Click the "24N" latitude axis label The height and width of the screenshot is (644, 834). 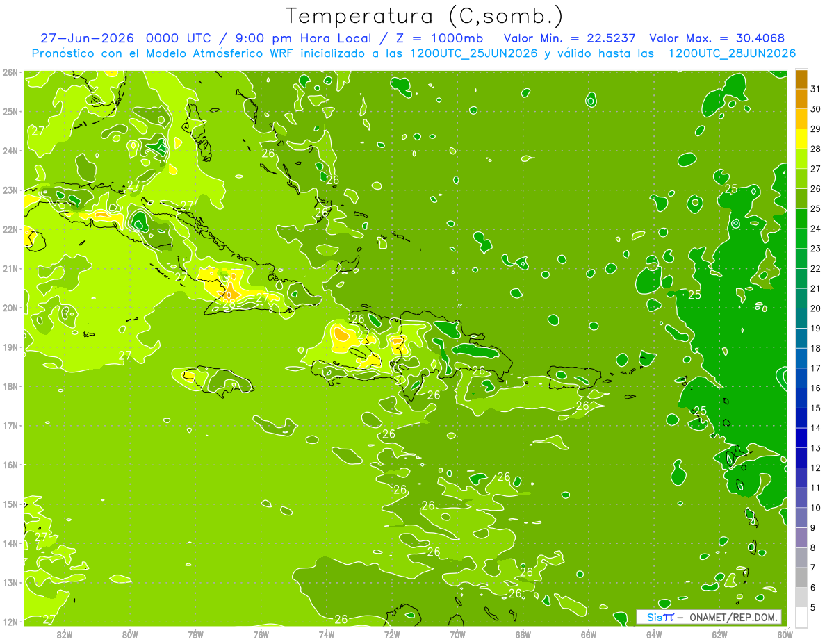[10, 151]
